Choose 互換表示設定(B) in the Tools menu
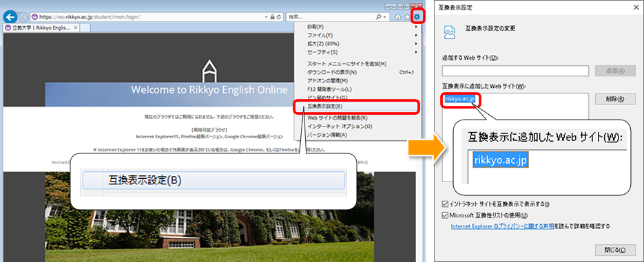Image resolution: width=644 pixels, height=262 pixels. (356, 107)
